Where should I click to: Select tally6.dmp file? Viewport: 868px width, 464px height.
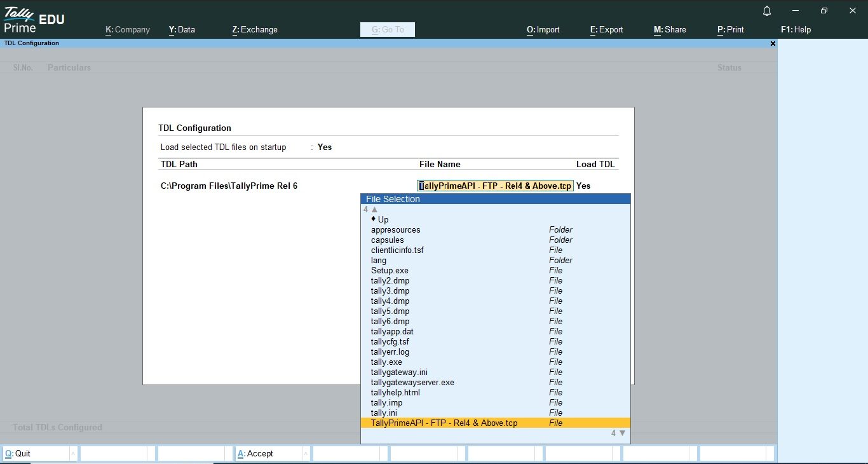(x=495, y=321)
